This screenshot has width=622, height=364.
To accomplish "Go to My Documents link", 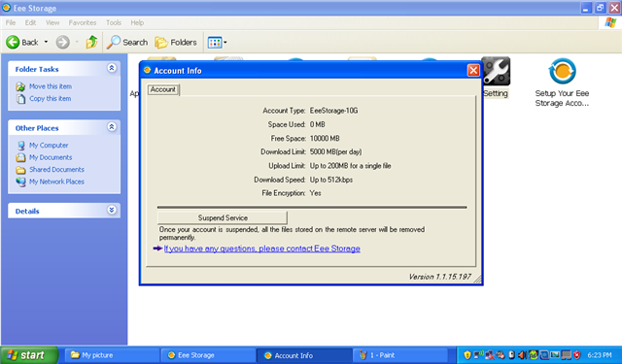I will [51, 157].
